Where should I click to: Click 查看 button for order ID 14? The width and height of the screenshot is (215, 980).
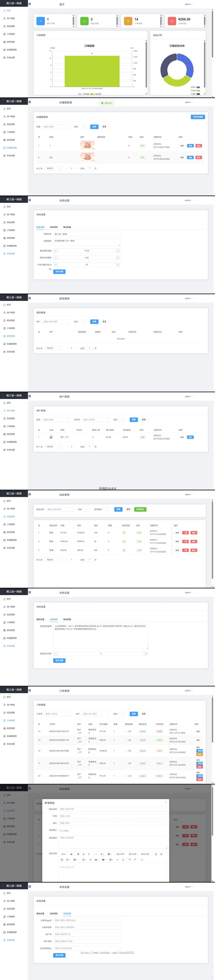tap(198, 731)
